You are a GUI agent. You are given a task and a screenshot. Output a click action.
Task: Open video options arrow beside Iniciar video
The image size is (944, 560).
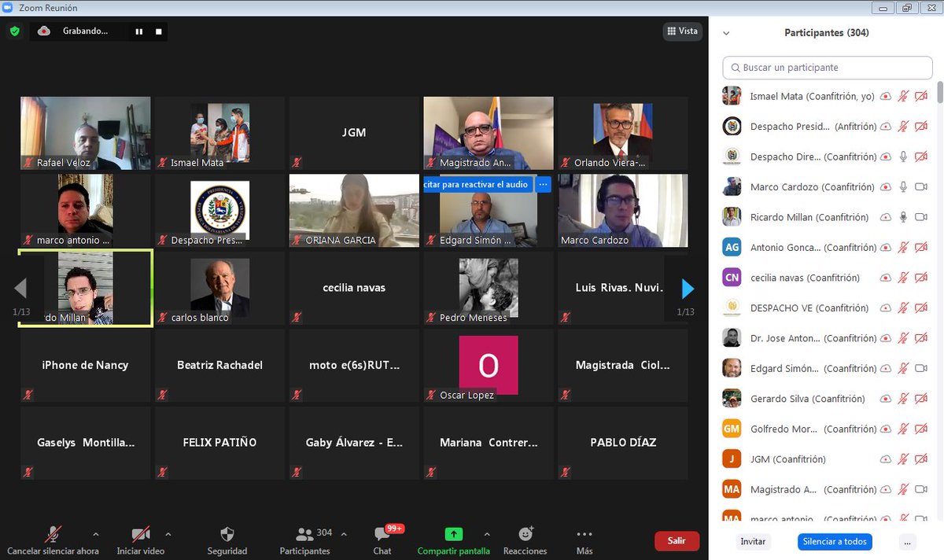click(168, 534)
